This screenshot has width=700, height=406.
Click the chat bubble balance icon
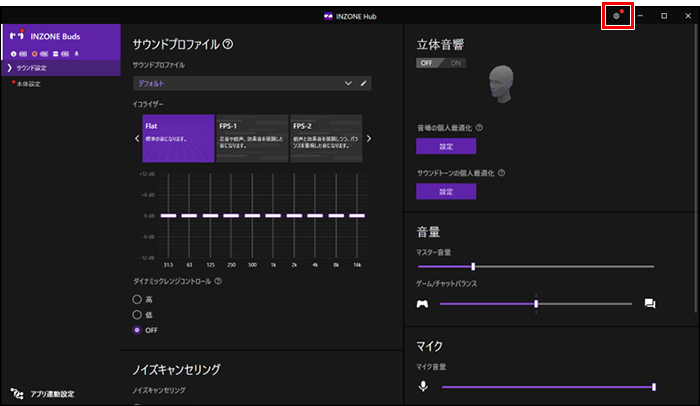click(x=650, y=304)
